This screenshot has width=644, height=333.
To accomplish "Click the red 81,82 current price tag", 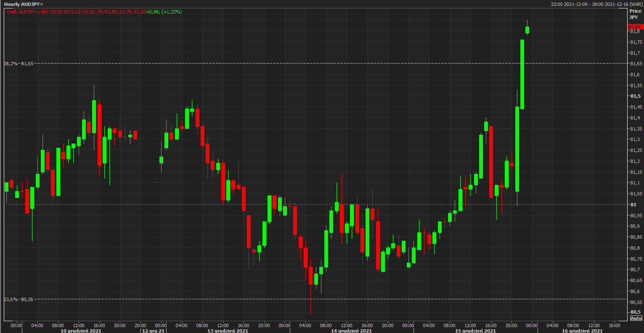I will click(635, 27).
